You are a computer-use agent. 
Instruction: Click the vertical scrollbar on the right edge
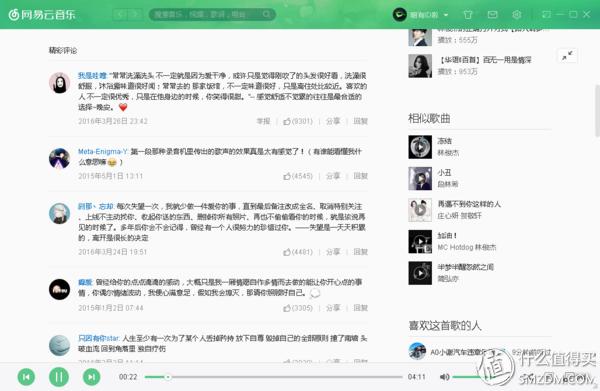pos(597,111)
